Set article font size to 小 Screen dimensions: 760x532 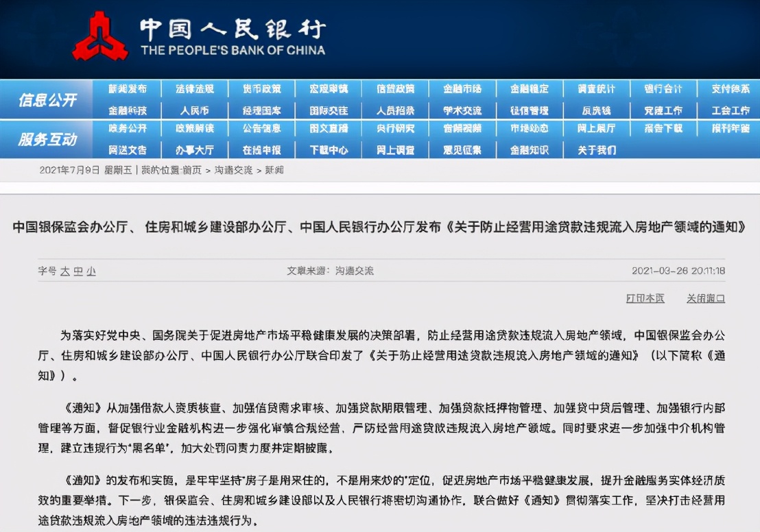pyautogui.click(x=93, y=271)
